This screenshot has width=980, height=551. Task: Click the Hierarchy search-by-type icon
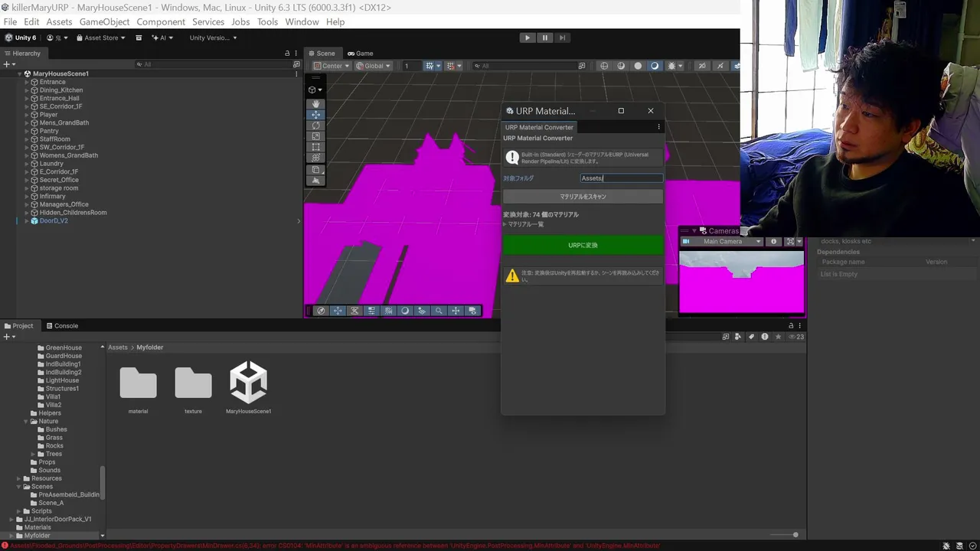click(296, 64)
